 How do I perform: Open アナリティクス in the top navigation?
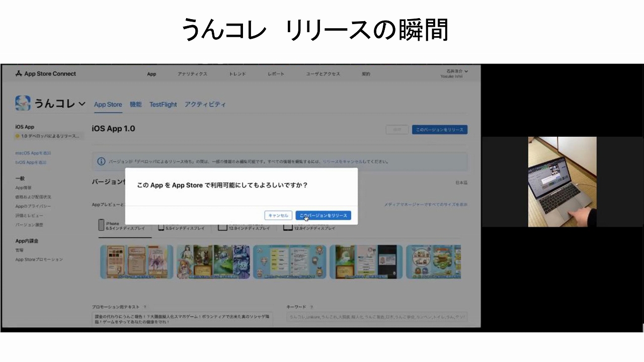(x=192, y=74)
